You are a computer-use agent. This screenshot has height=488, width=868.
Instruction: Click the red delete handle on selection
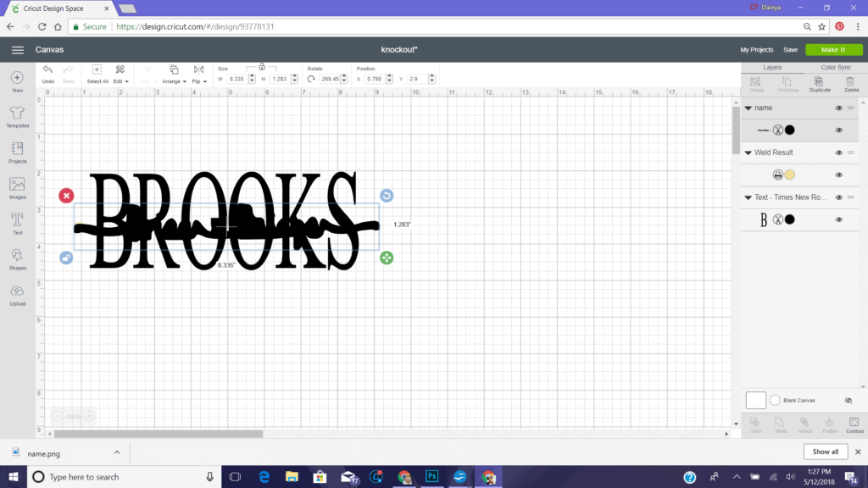coord(66,196)
